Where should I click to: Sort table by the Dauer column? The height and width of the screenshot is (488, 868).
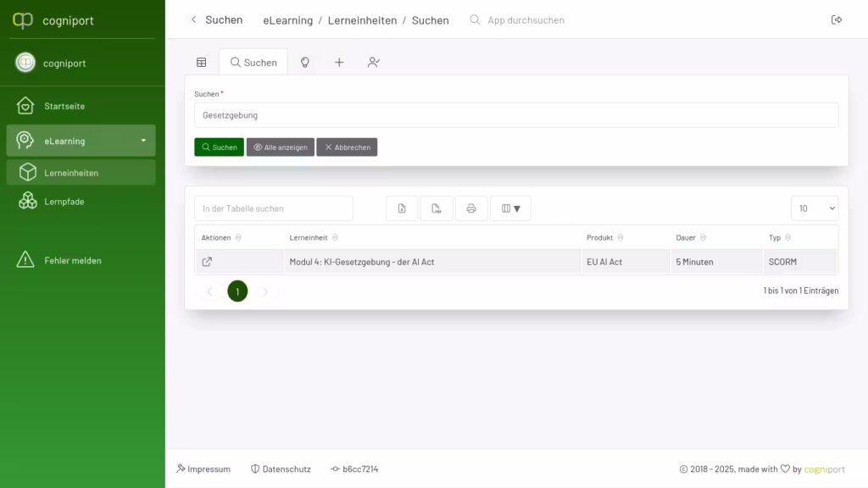pos(703,238)
